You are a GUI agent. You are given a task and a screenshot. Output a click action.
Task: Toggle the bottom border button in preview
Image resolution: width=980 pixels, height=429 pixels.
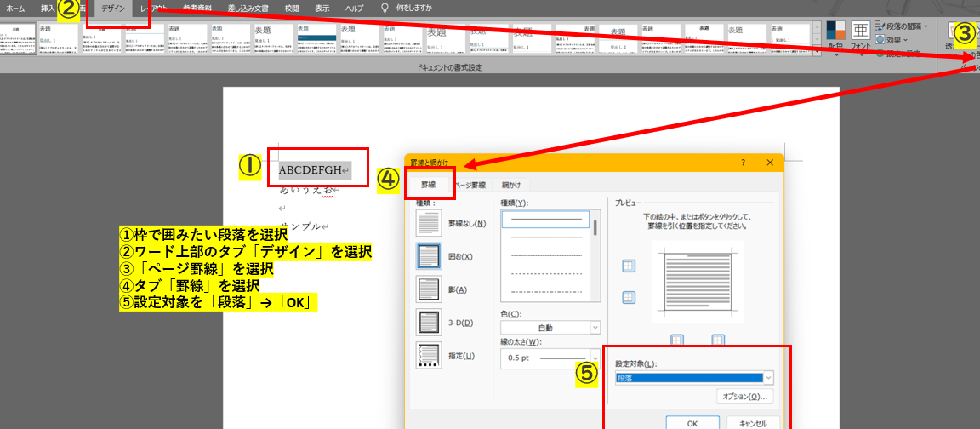point(628,297)
